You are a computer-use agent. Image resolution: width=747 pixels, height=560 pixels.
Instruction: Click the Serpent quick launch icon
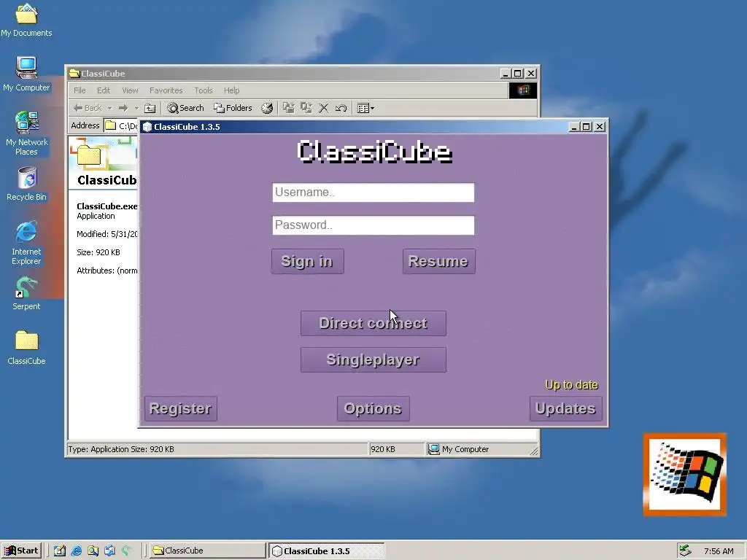tap(126, 551)
